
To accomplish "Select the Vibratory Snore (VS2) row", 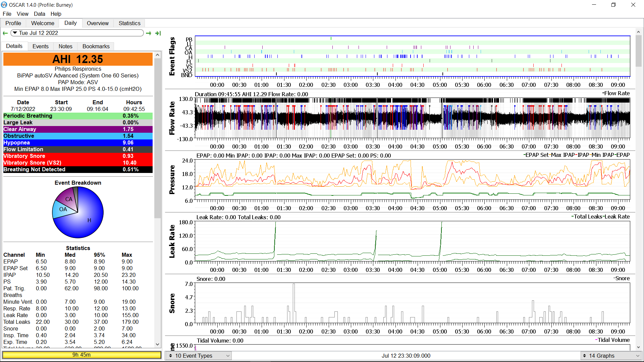I will click(x=78, y=163).
